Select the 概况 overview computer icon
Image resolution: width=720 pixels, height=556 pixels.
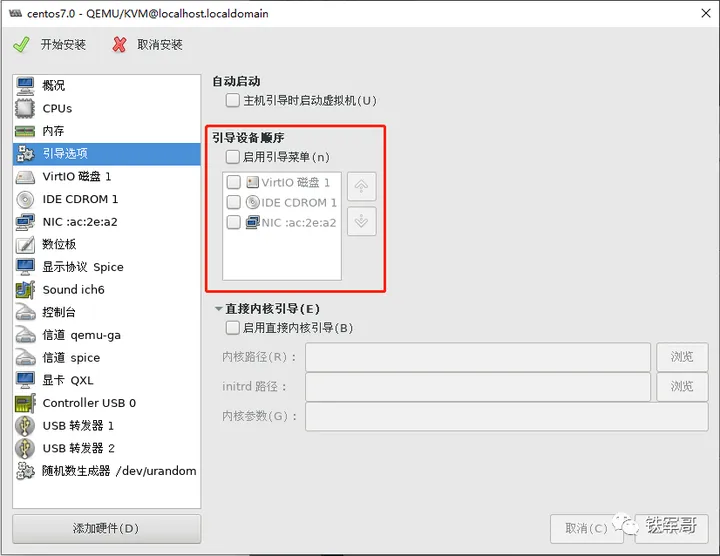coord(25,85)
